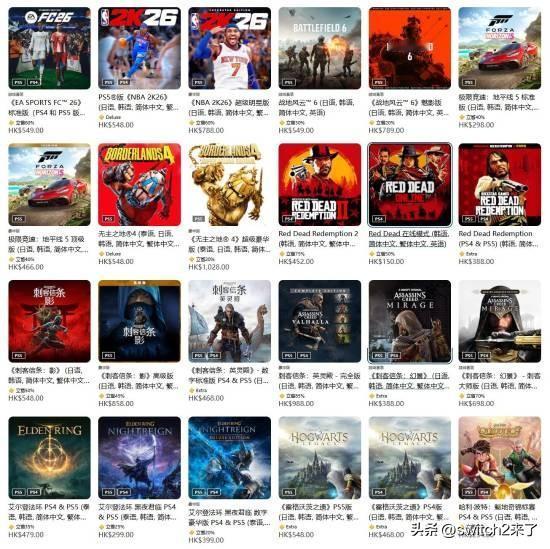
Task: Select the gold Borderlands 4 Super Deluxe cover
Action: (x=229, y=185)
